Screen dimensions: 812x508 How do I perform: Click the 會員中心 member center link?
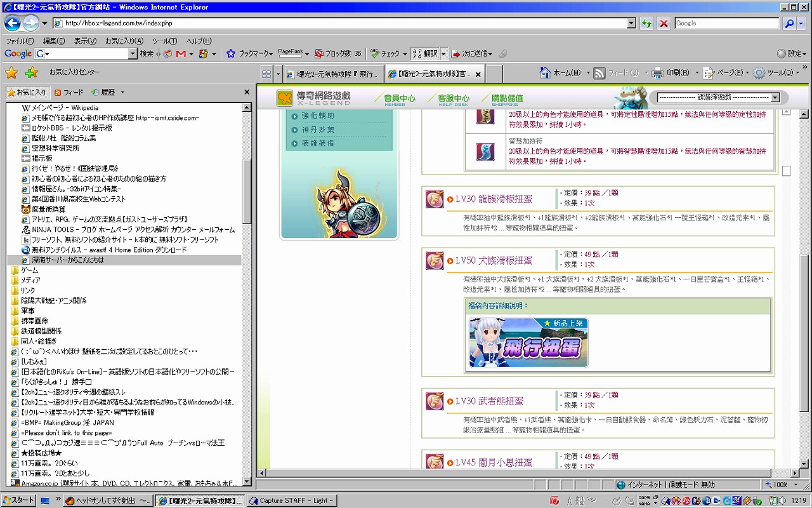click(395, 98)
